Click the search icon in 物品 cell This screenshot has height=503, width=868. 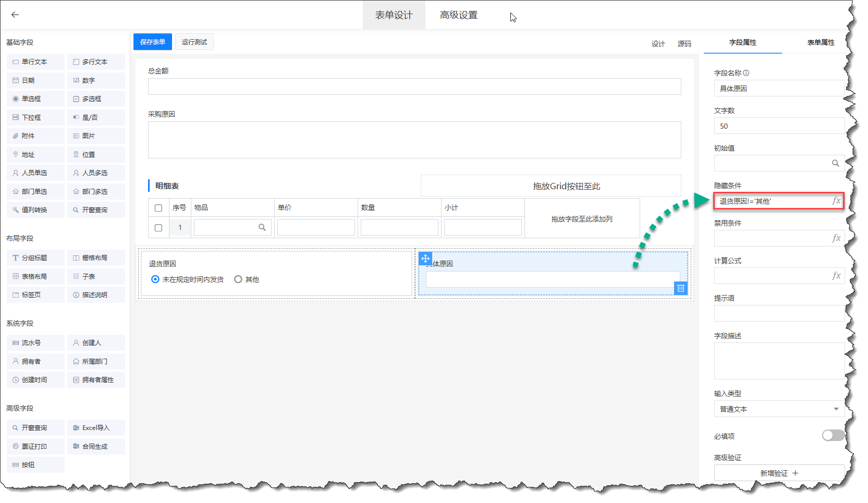[262, 227]
